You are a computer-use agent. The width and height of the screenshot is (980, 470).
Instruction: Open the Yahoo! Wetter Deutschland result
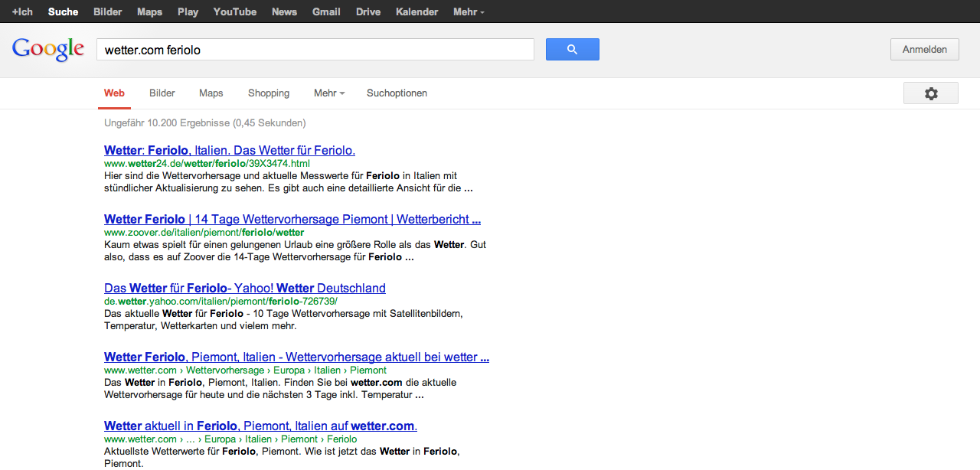[245, 288]
